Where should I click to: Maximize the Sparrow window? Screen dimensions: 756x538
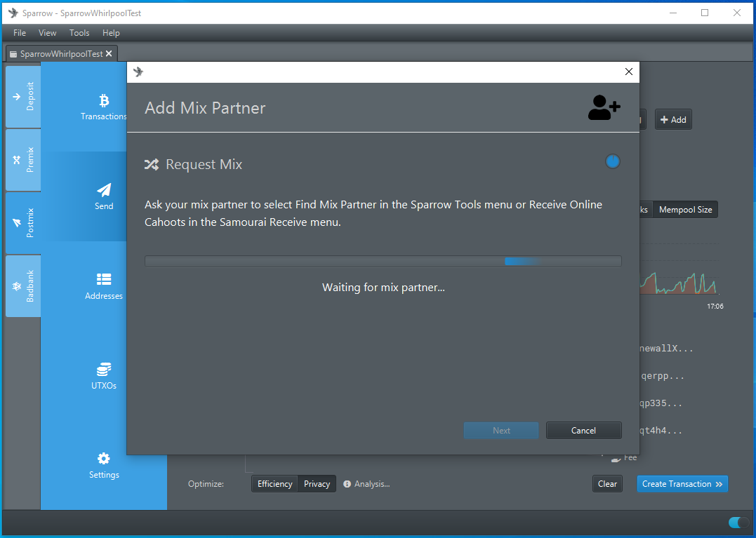pyautogui.click(x=705, y=13)
